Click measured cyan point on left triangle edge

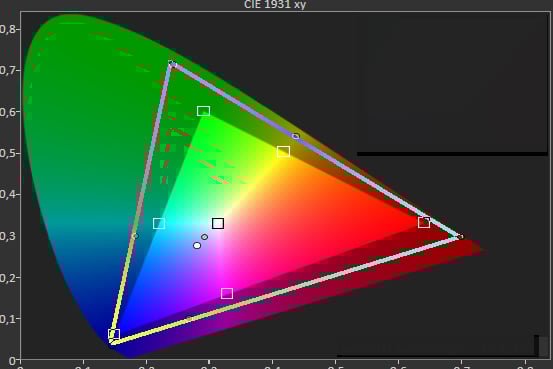136,236
